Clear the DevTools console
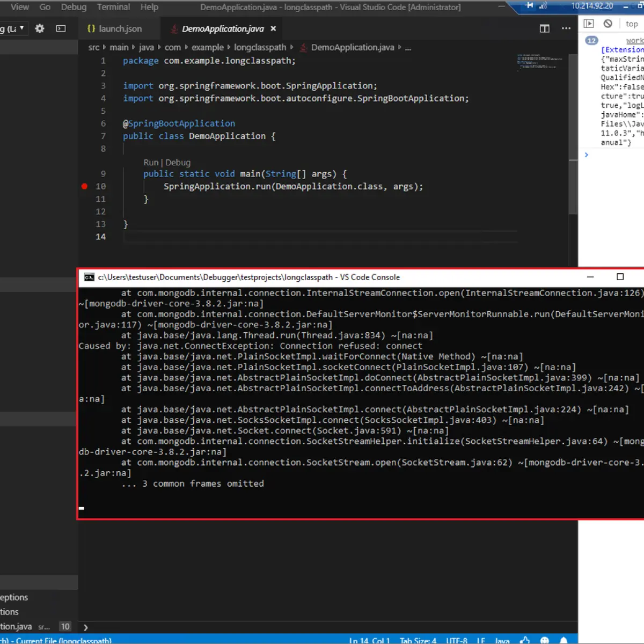644x644 pixels. click(x=608, y=23)
